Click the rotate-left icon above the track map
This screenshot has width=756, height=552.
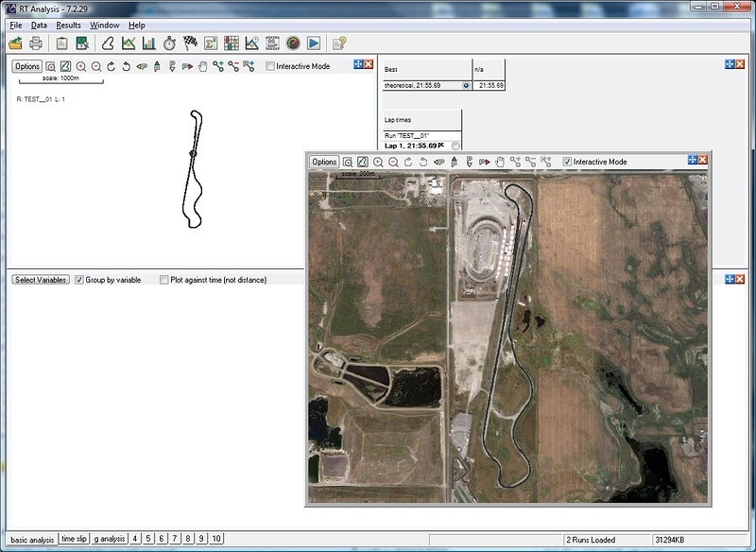pos(126,66)
